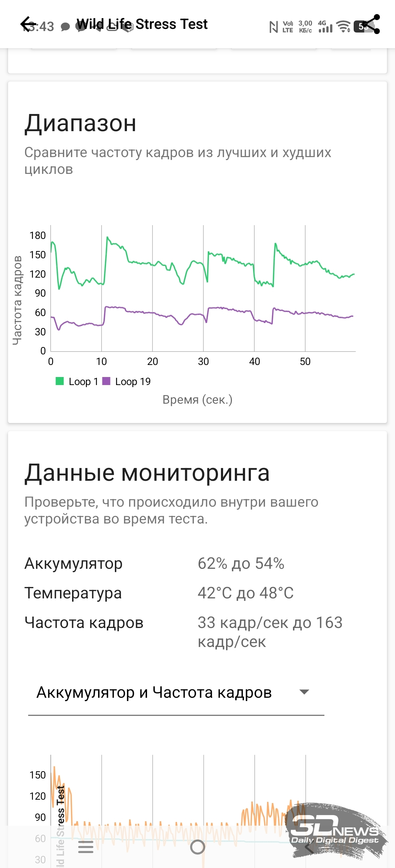Viewport: 395px width, 868px height.
Task: Tap the NFC status bar icon
Action: click(274, 27)
